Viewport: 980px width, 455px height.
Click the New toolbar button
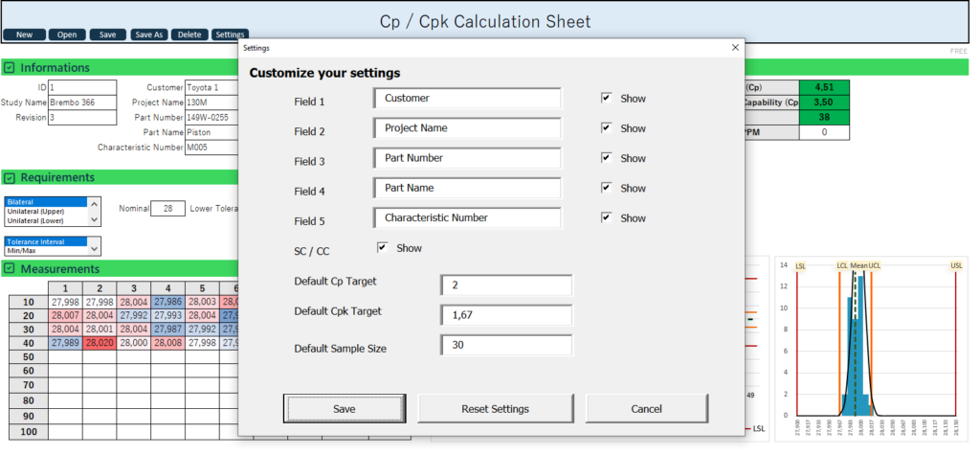point(25,34)
